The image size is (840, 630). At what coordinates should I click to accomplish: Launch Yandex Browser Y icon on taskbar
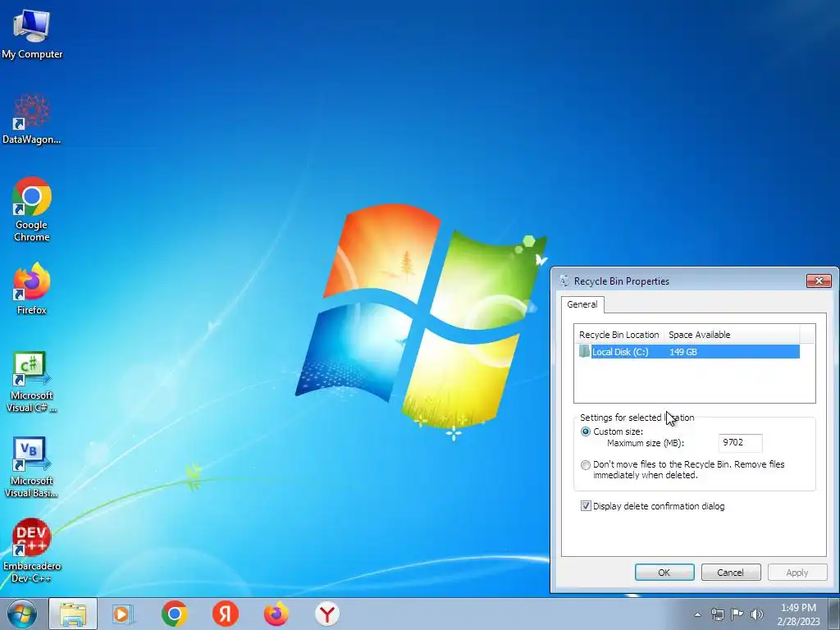click(x=326, y=614)
